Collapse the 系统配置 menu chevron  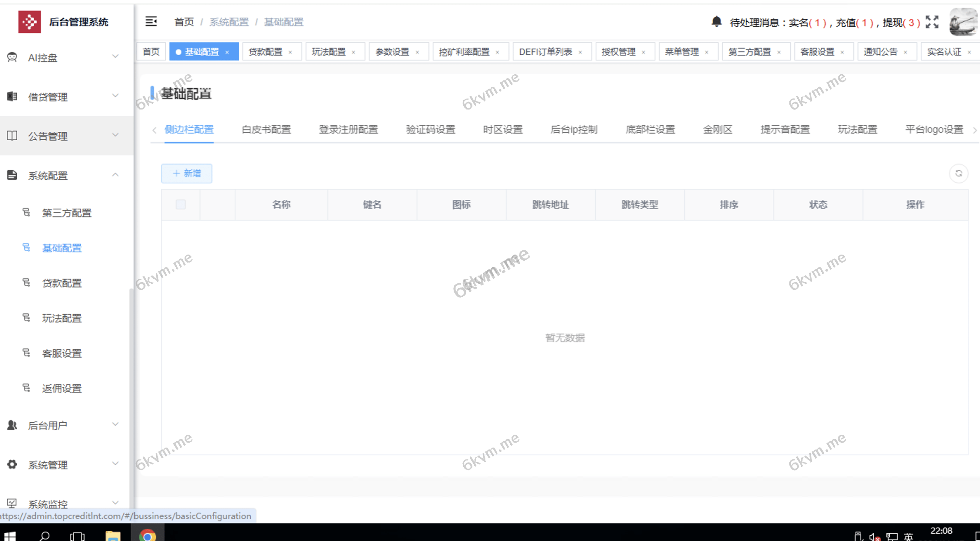[x=115, y=175]
